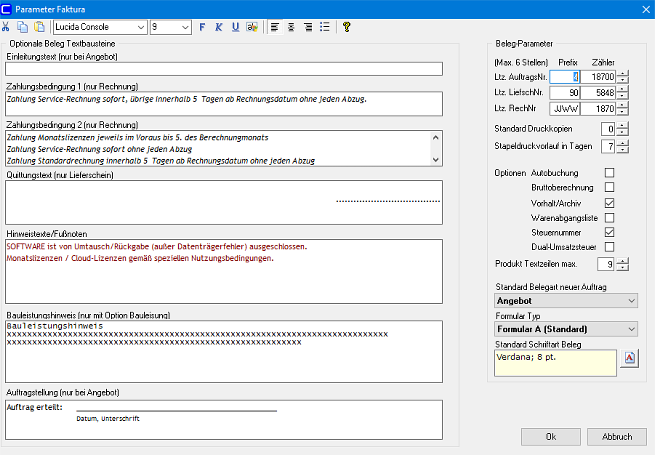The width and height of the screenshot is (655, 455).
Task: Click the Lfz. AuftragsNr. prefix field
Action: 564,77
